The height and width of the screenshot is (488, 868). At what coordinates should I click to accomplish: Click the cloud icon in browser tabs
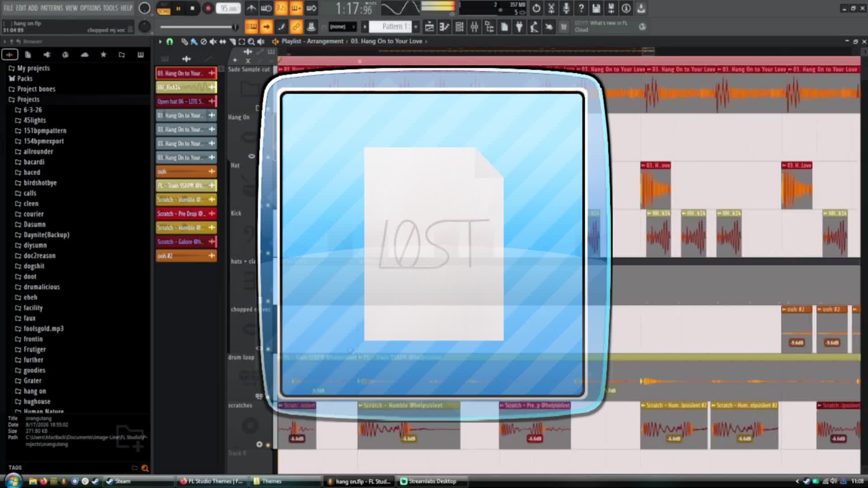[x=85, y=55]
